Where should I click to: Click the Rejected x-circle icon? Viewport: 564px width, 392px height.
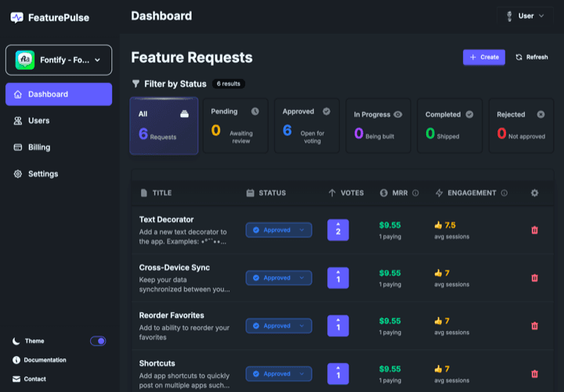[540, 114]
